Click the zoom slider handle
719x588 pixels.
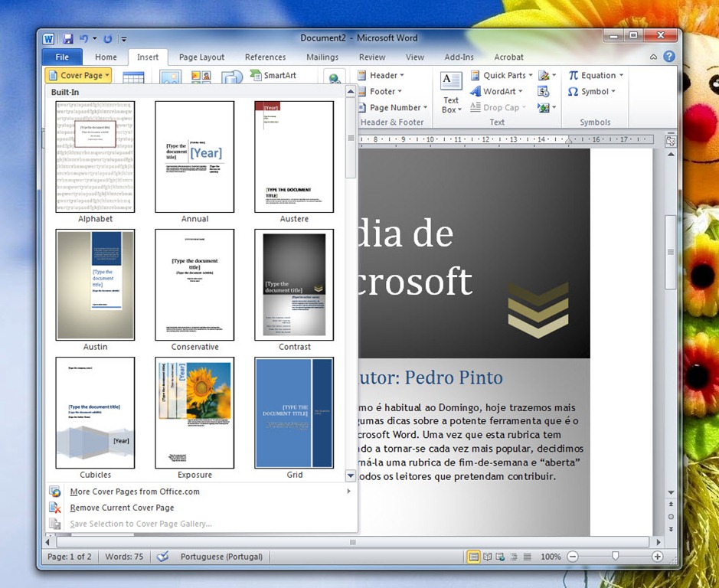coord(615,556)
